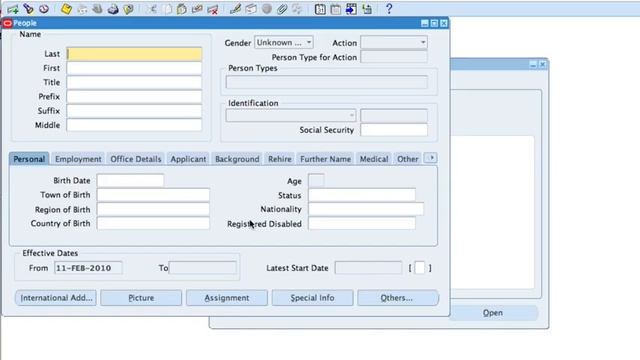
Task: Click the Cut scissors icon
Action: click(152, 9)
